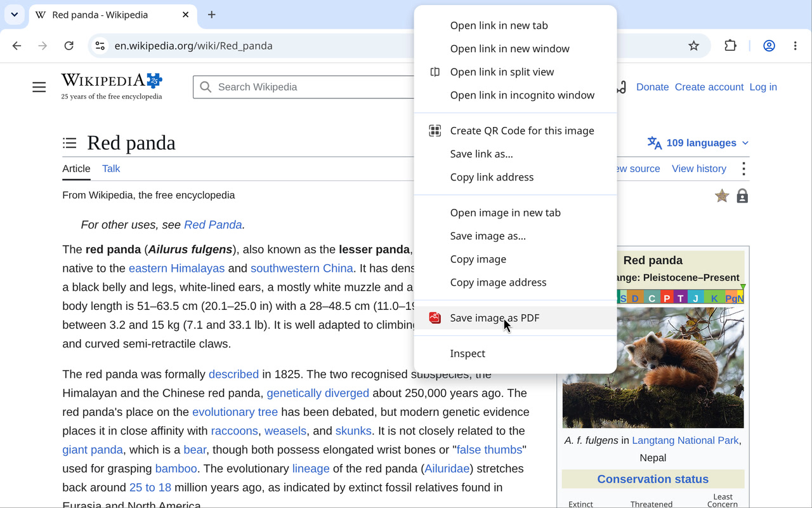
Task: Select Copy link address
Action: [x=515, y=177]
